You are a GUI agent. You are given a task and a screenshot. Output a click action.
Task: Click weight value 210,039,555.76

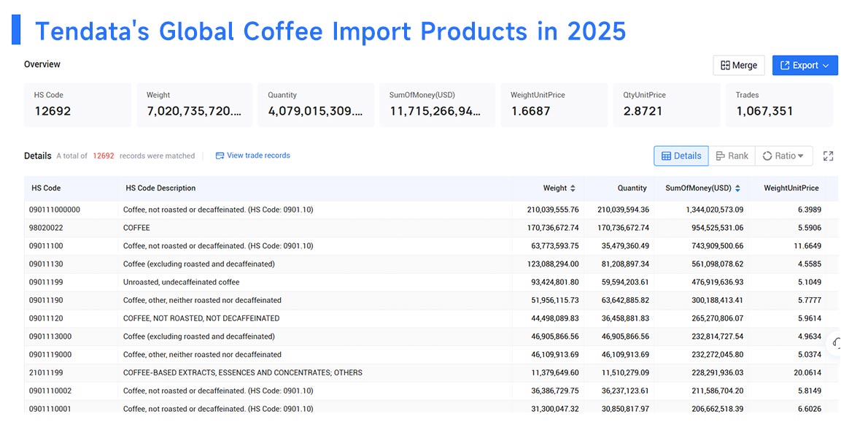(553, 210)
